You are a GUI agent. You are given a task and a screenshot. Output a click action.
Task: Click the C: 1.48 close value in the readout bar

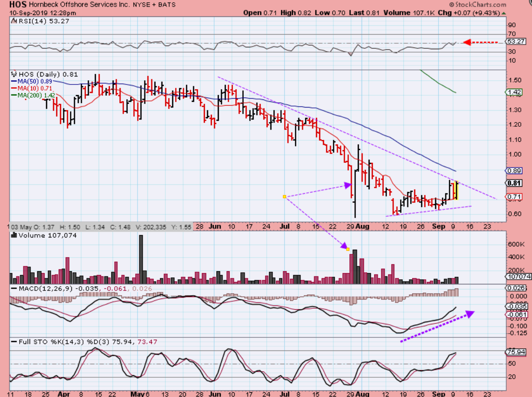[x=121, y=227]
